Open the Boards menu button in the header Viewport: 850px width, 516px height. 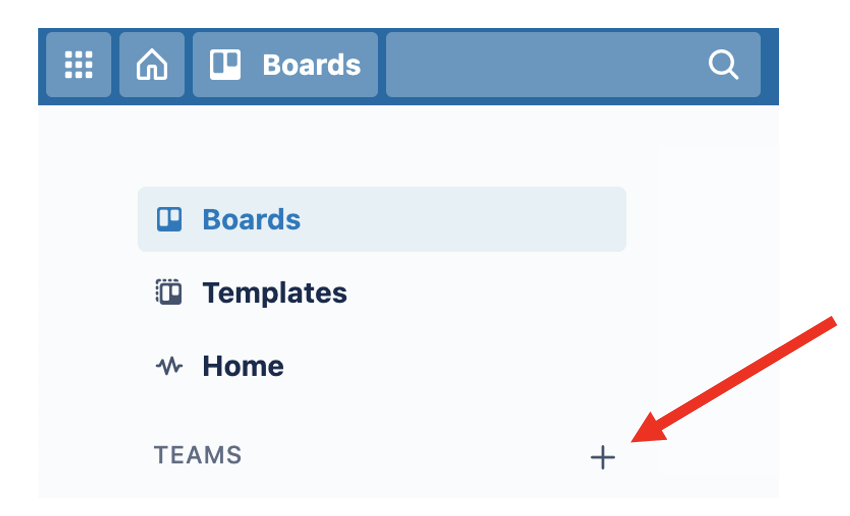coord(285,64)
